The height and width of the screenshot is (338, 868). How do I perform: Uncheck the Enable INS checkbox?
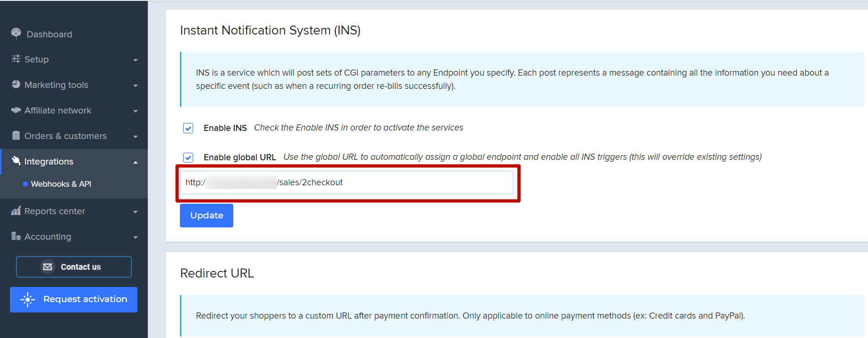coord(188,128)
